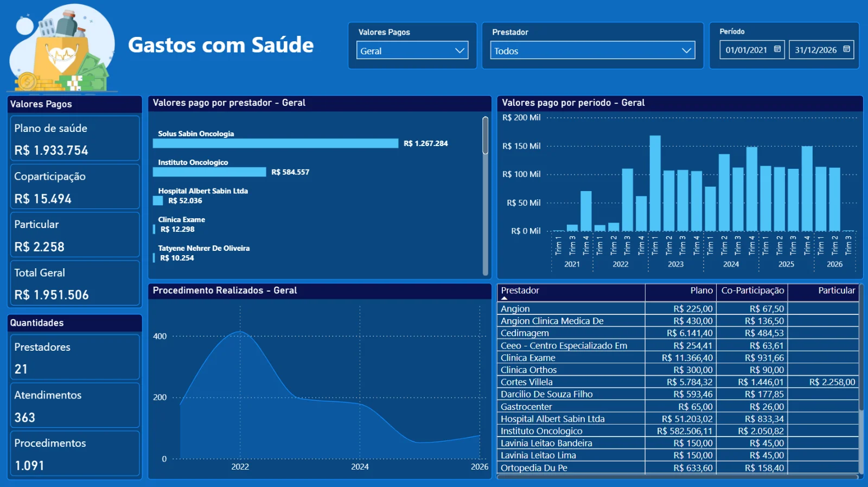This screenshot has height=487, width=868.
Task: Open the start date calendar picker icon
Action: pos(777,49)
